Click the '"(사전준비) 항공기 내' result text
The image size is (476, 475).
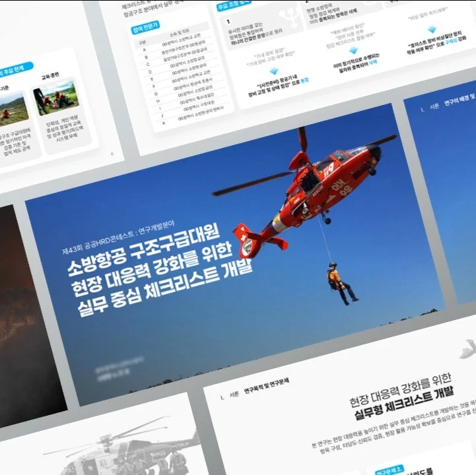[277, 81]
